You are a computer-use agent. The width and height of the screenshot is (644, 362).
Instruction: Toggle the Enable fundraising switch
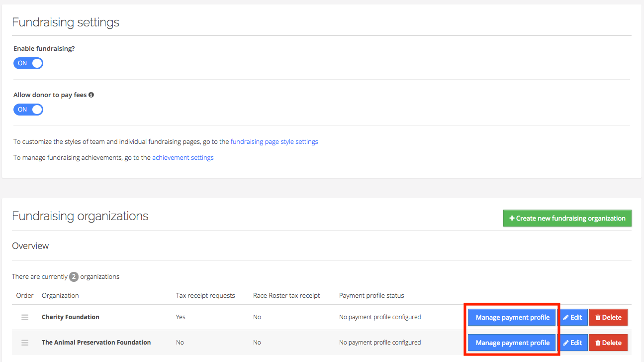click(x=28, y=63)
